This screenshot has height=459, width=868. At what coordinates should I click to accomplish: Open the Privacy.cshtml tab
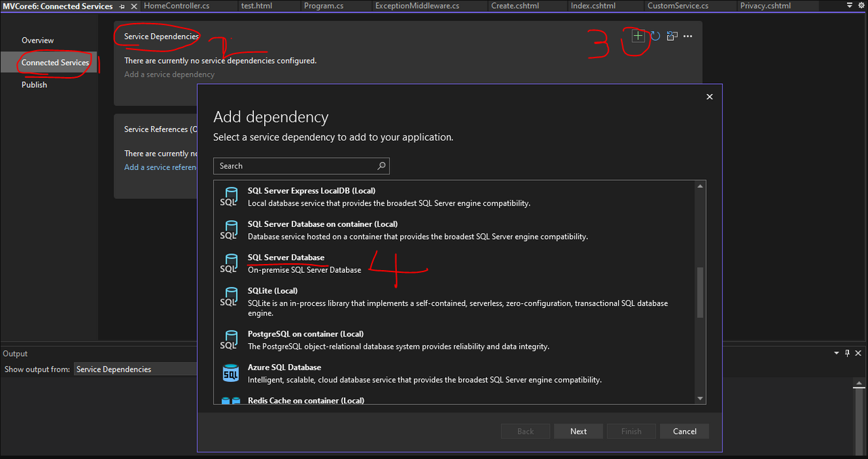765,5
